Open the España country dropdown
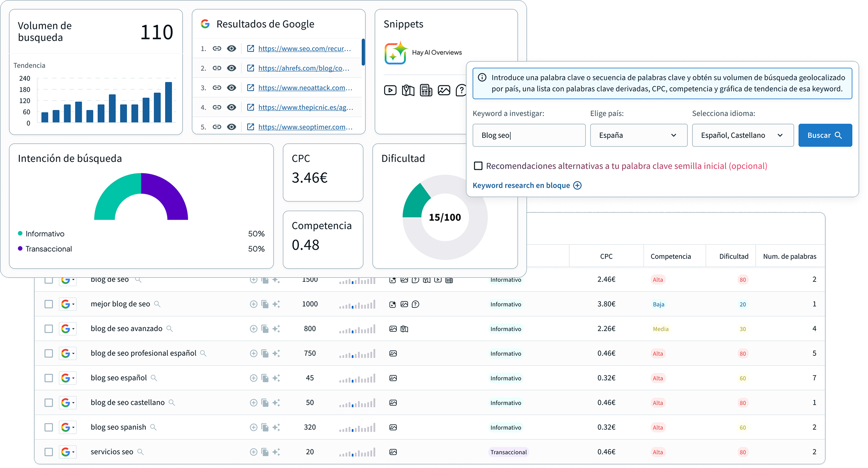This screenshot has width=868, height=468. tap(638, 135)
